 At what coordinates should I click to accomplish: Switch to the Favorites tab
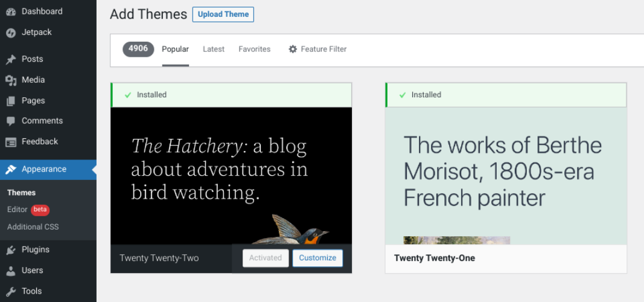click(254, 50)
